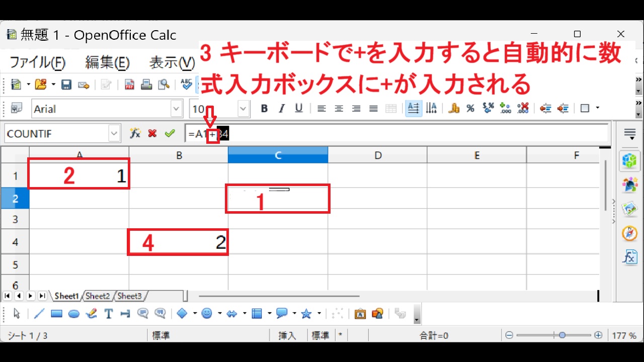Select the Text tool in the drawing toolbar
This screenshot has width=644, height=362.
(108, 313)
